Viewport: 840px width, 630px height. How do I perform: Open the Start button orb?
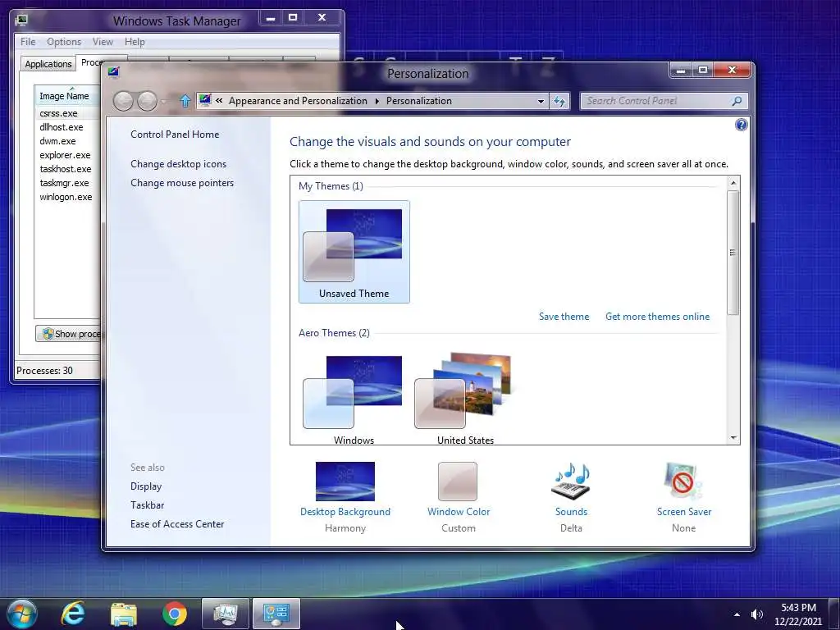click(21, 614)
